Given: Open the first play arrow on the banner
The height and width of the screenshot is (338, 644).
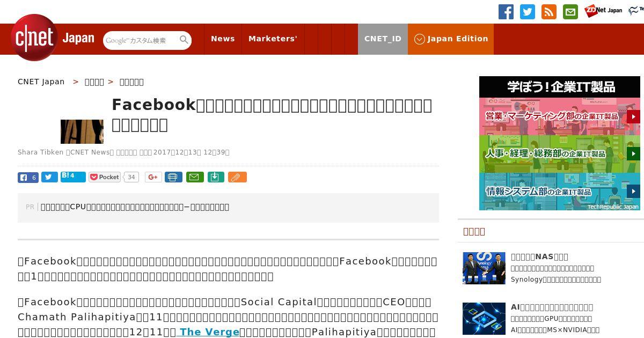Looking at the screenshot, I should [633, 116].
